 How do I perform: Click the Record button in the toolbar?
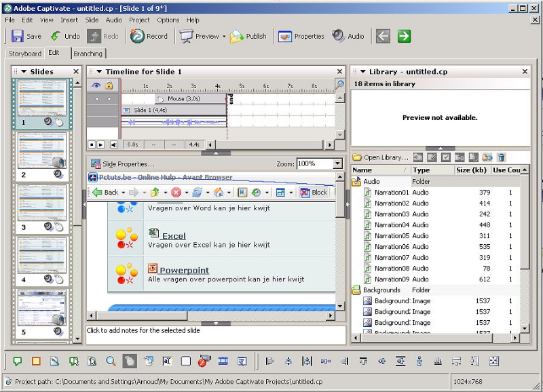click(149, 37)
